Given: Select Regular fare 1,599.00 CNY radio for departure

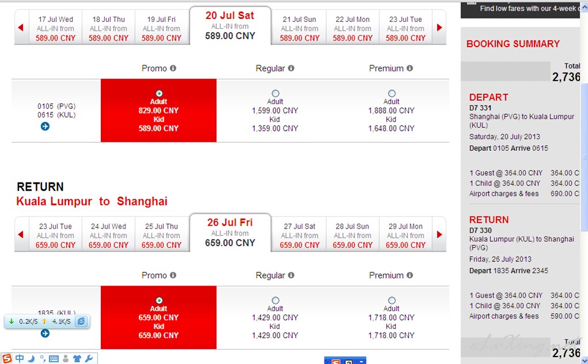Looking at the screenshot, I should click(275, 93).
